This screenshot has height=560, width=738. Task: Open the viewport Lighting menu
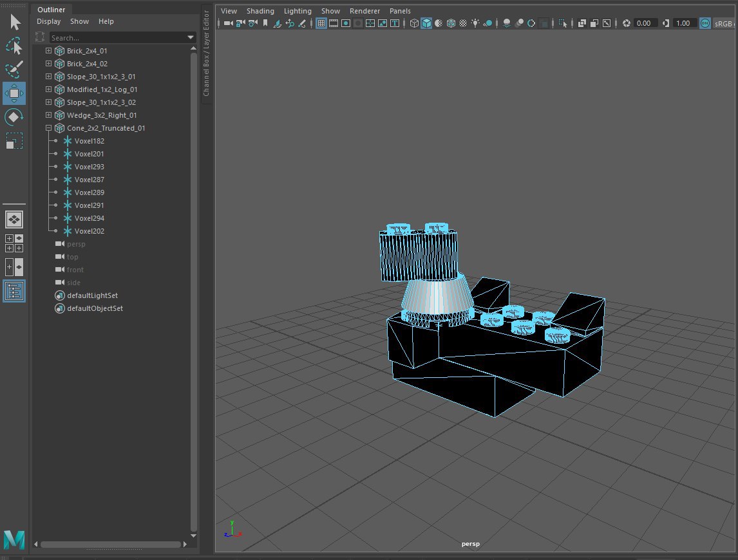[x=298, y=11]
